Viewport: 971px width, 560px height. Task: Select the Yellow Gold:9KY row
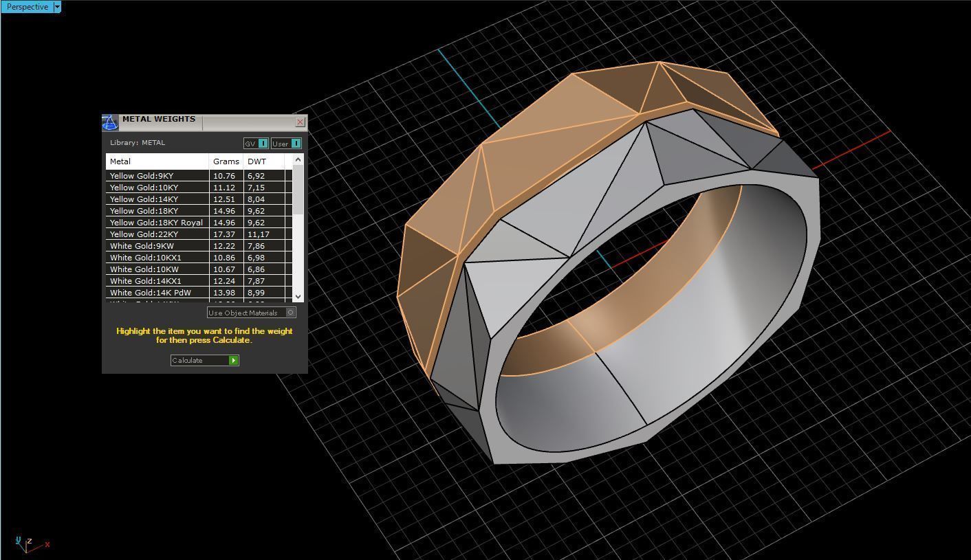(199, 176)
